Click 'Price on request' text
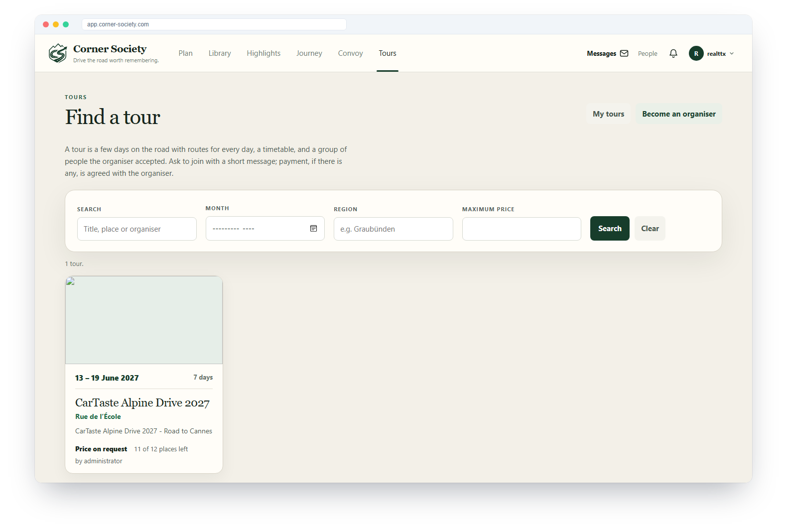The width and height of the screenshot is (787, 532). (101, 449)
